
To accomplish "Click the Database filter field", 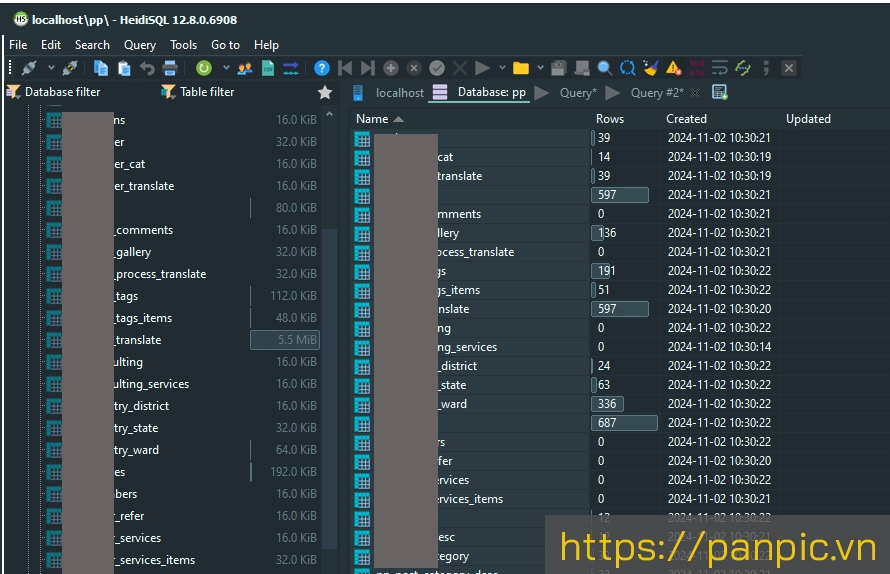I will point(62,92).
